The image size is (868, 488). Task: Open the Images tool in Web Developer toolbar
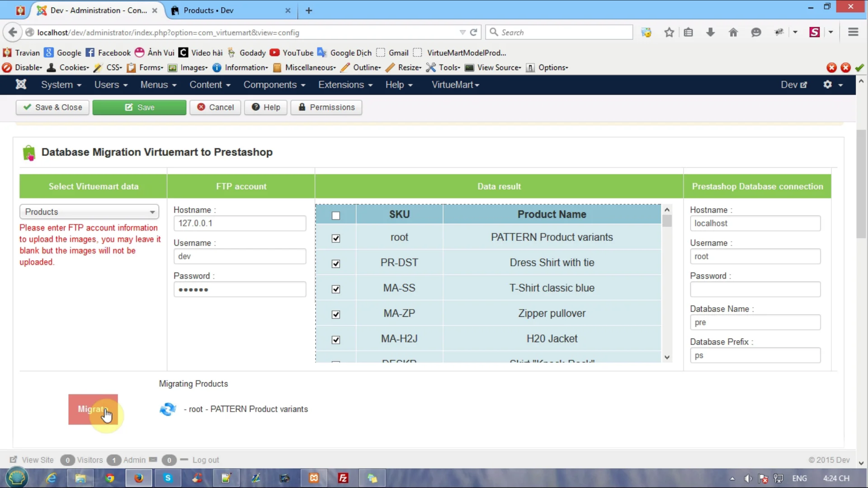193,67
